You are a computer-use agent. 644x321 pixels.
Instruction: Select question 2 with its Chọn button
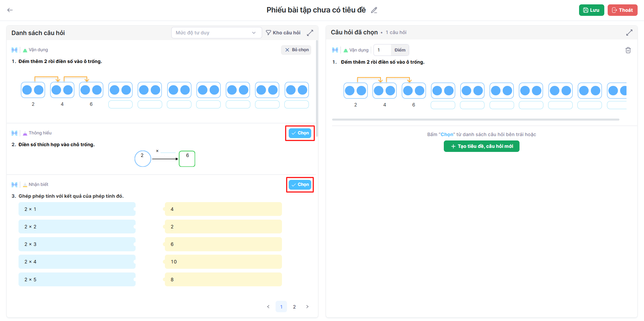(x=300, y=133)
